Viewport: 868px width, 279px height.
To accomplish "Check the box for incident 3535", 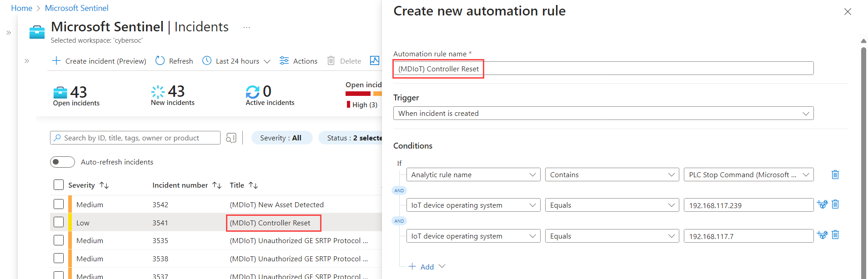I will click(59, 240).
